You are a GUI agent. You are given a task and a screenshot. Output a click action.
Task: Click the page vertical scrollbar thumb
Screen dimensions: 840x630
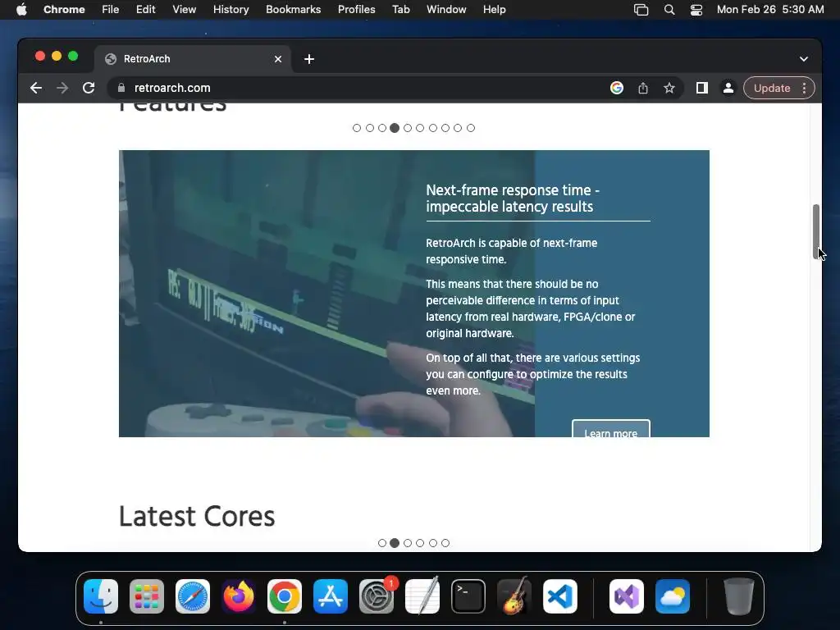(816, 231)
